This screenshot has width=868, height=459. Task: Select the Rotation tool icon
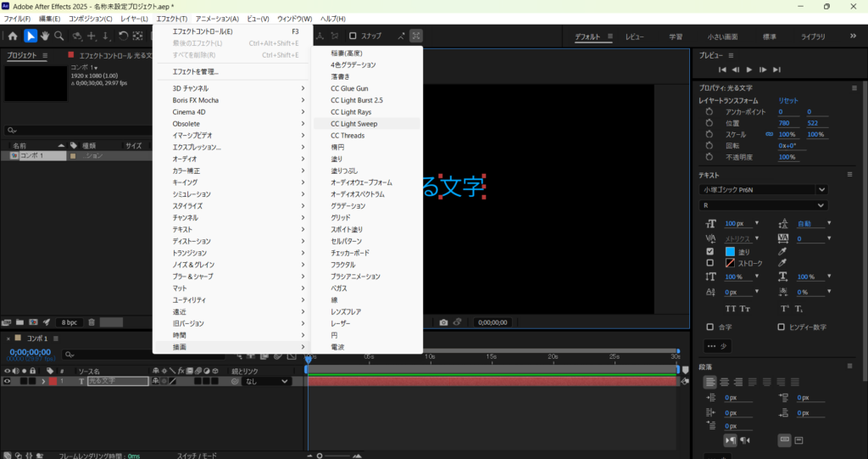click(x=124, y=36)
